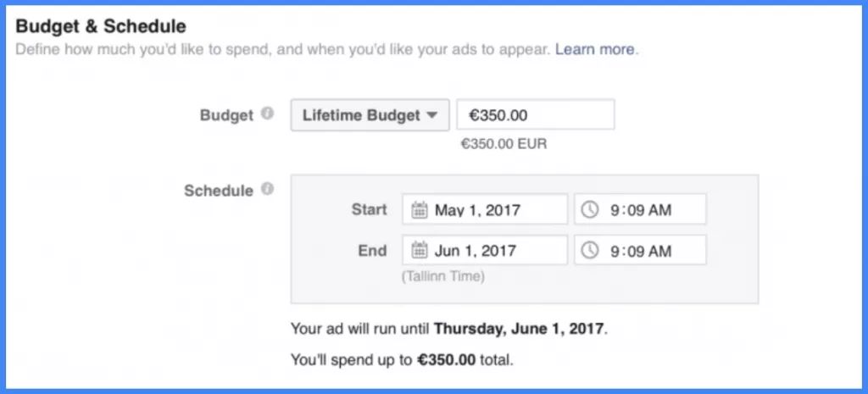
Task: Click the €350.00 EUR conversion text
Action: [504, 143]
